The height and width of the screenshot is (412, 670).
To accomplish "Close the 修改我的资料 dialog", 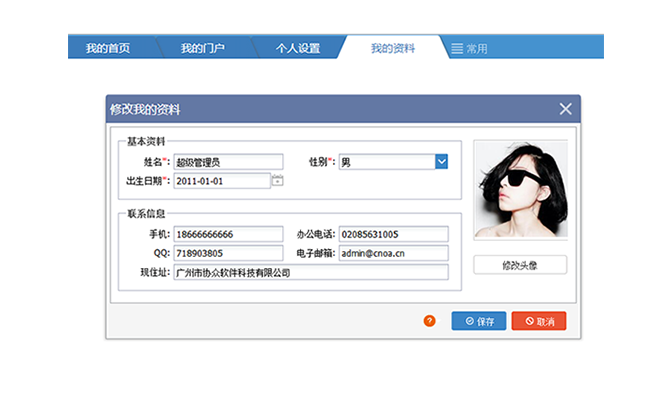I will pos(565,109).
